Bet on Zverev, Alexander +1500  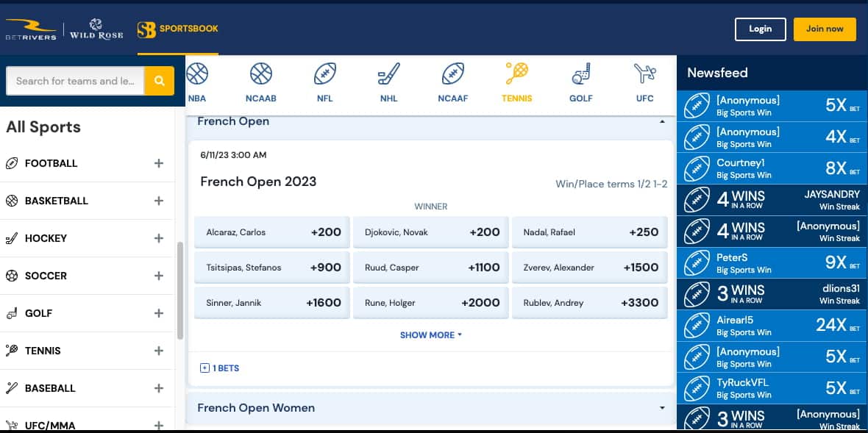point(589,268)
